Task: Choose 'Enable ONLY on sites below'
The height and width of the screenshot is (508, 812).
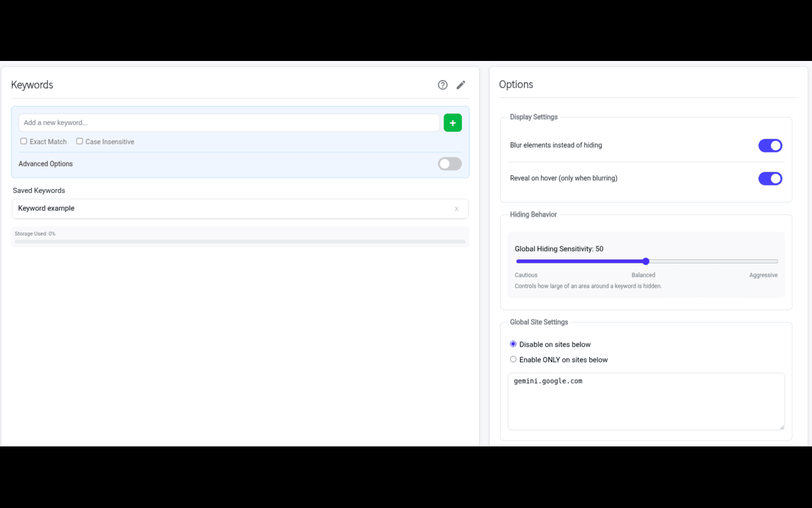Action: click(513, 359)
